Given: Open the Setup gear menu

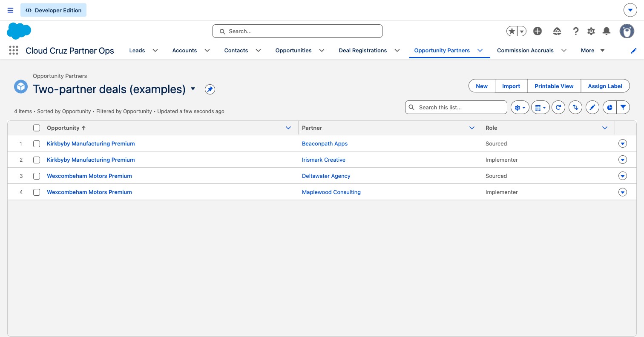Looking at the screenshot, I should coord(591,31).
